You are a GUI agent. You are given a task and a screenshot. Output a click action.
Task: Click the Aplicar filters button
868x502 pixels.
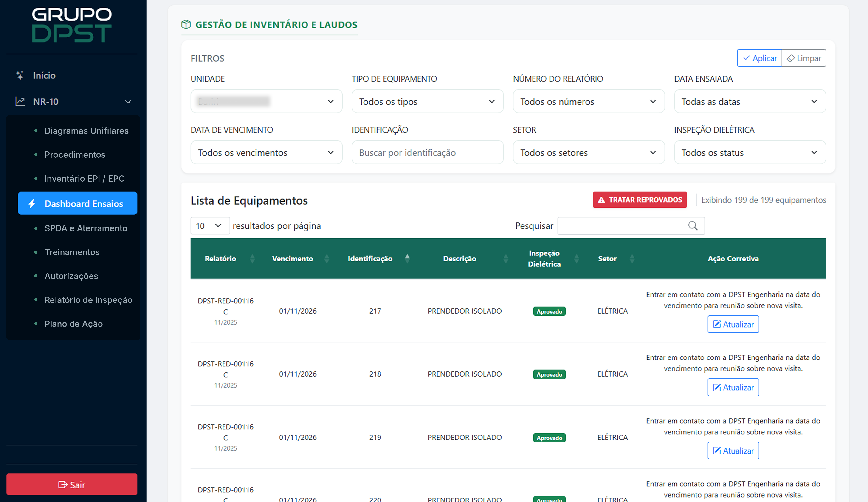760,58
